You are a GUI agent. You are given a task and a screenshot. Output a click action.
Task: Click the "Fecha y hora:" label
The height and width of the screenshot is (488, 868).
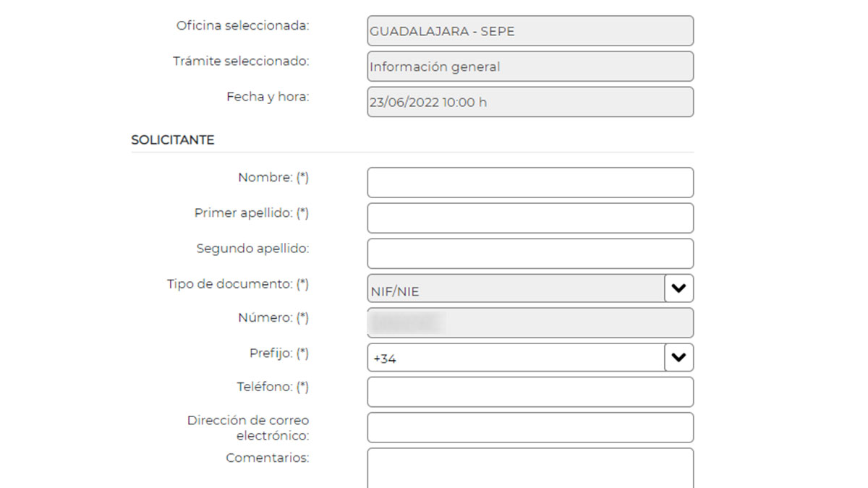tap(267, 97)
